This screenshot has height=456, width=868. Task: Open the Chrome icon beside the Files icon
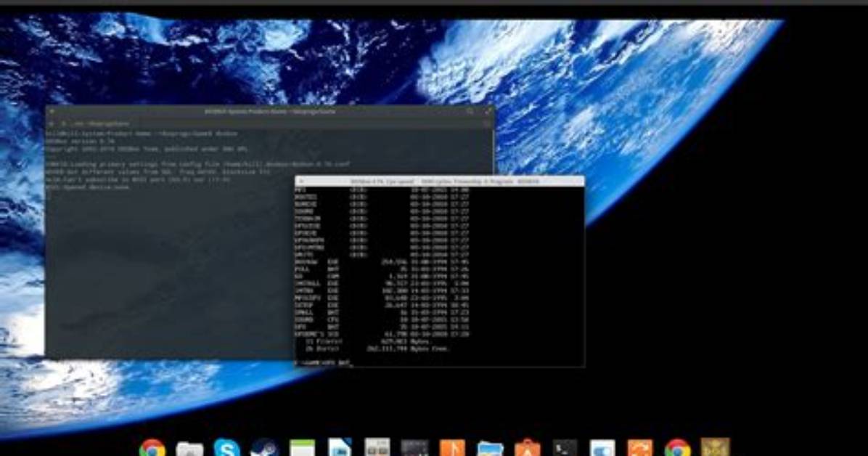[152, 447]
